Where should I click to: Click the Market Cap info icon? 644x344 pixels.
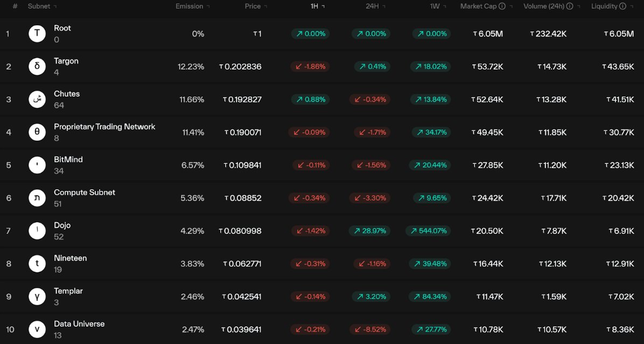click(x=502, y=6)
